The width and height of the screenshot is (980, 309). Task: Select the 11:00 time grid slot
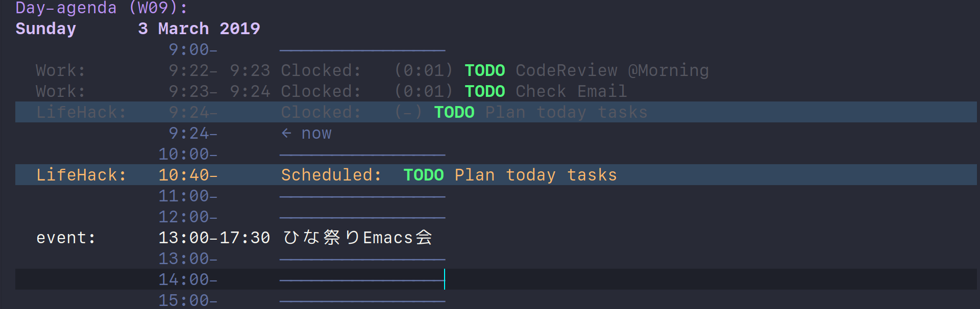click(362, 196)
